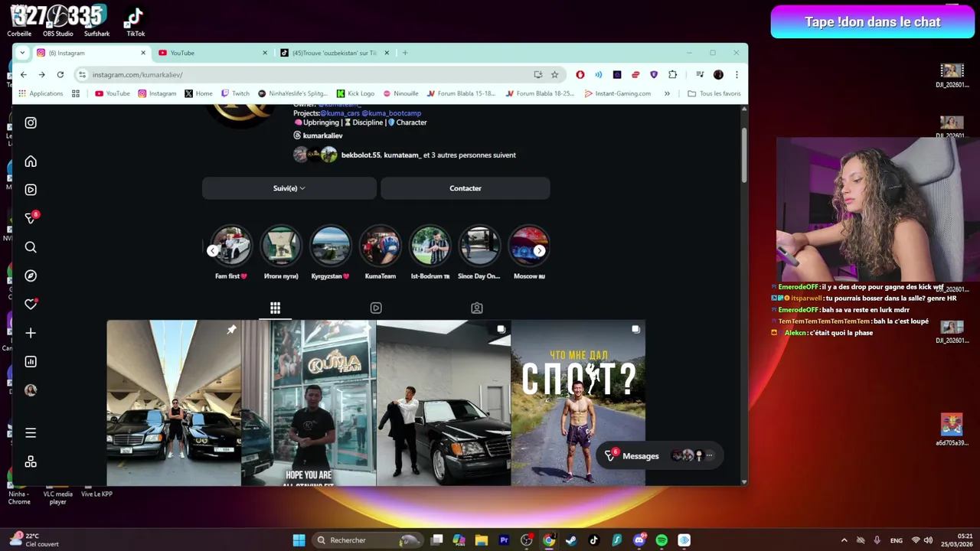Open the Windows Start menu

299,540
